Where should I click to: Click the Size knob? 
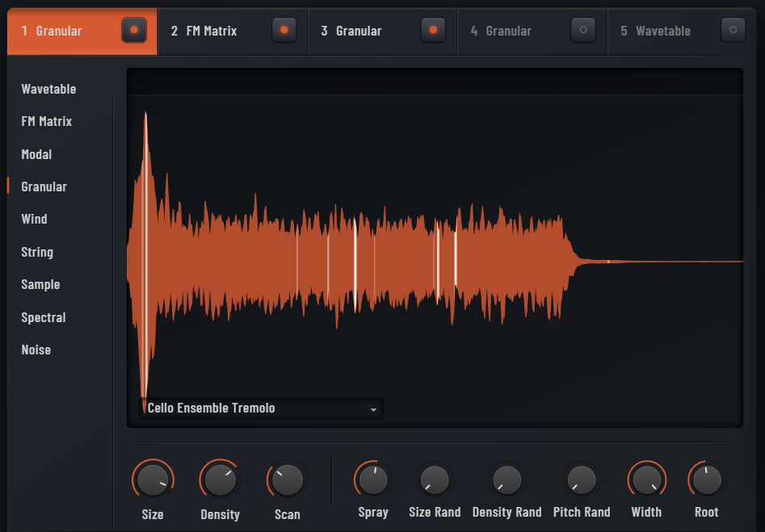(153, 480)
